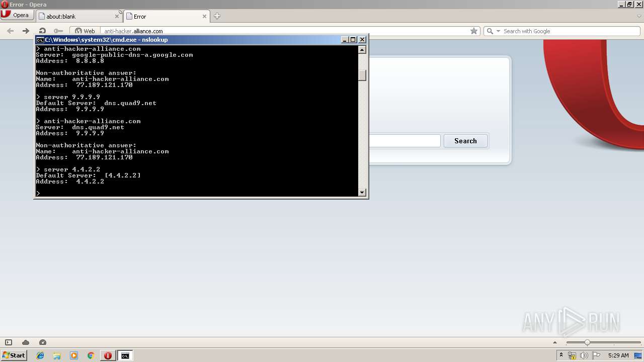Open cmd.exe window system menu icon
The height and width of the screenshot is (362, 644).
[x=40, y=40]
